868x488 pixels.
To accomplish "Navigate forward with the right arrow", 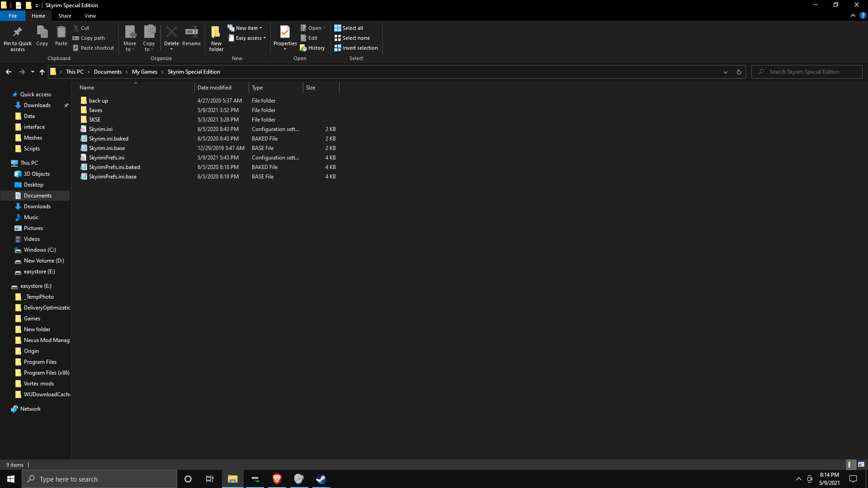I will (x=22, y=72).
